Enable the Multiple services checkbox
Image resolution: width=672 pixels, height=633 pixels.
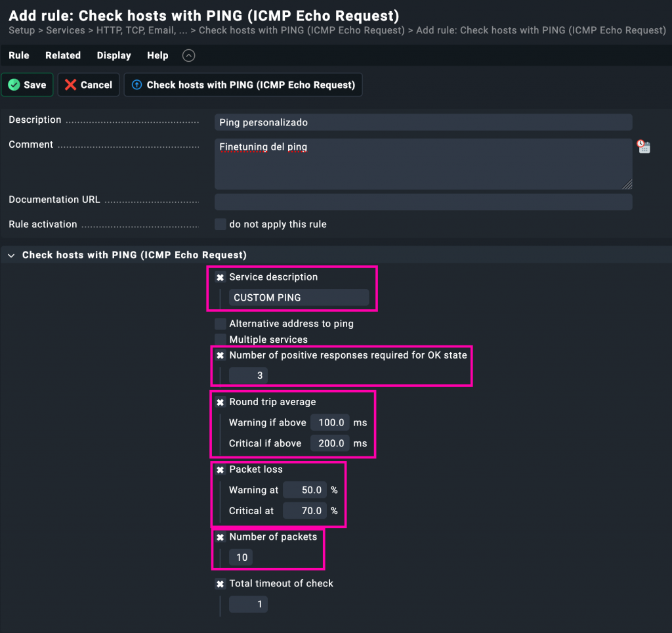click(220, 339)
